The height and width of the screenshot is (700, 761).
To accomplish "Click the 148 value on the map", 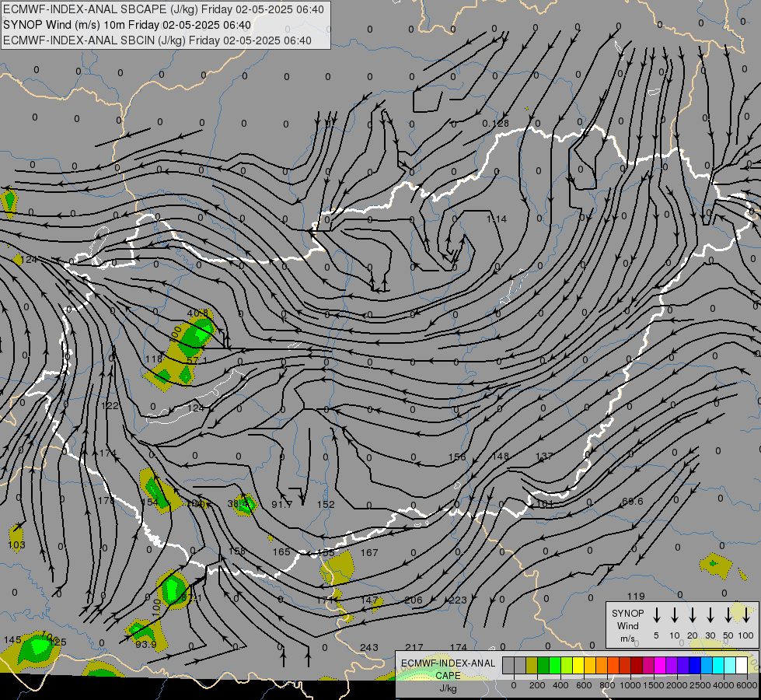I will [501, 456].
